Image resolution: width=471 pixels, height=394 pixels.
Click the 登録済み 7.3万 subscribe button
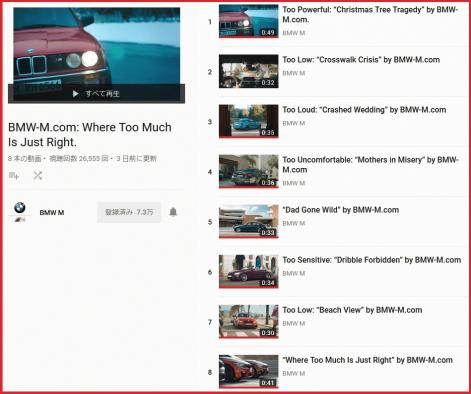129,212
